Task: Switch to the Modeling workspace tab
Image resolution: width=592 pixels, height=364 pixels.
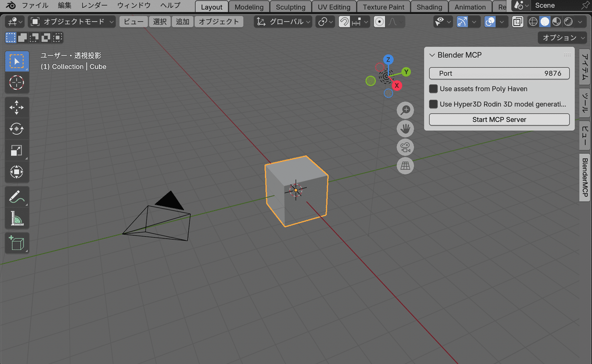Action: click(x=249, y=7)
